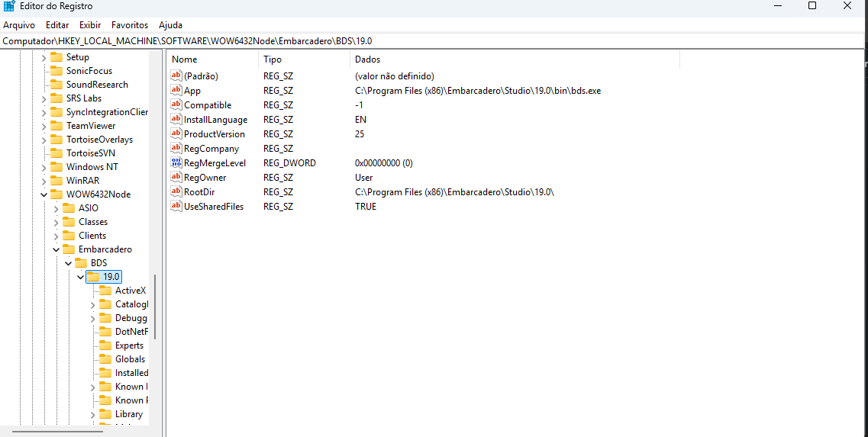Open the Exibir menu

[x=90, y=25]
